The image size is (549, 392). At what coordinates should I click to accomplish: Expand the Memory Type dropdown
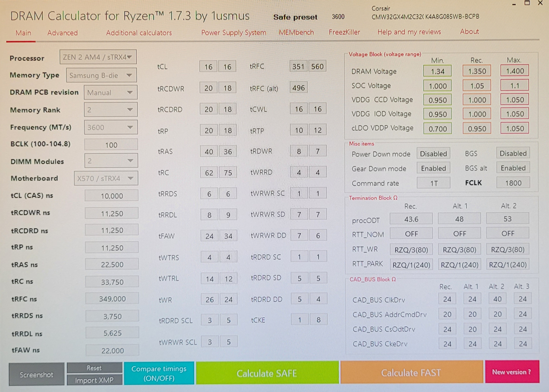101,75
